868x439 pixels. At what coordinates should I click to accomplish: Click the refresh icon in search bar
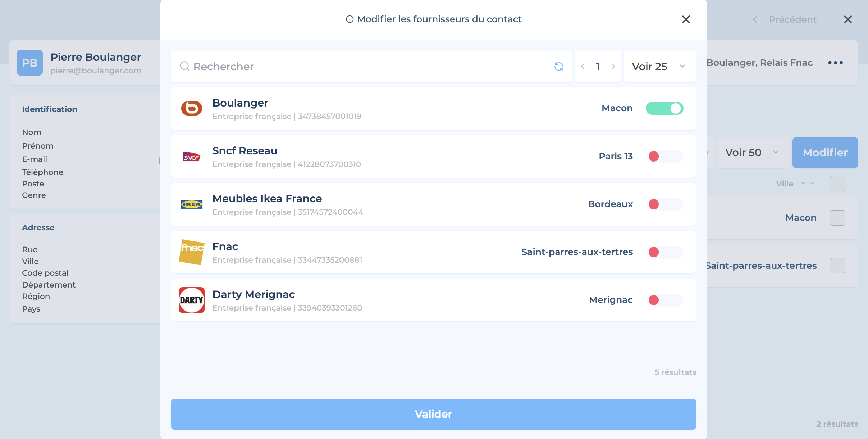(x=558, y=67)
